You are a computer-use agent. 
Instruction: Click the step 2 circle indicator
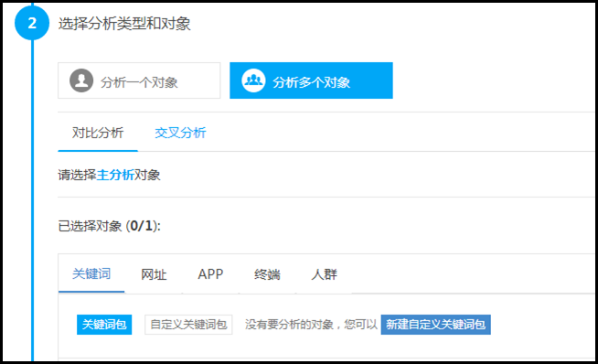point(32,23)
